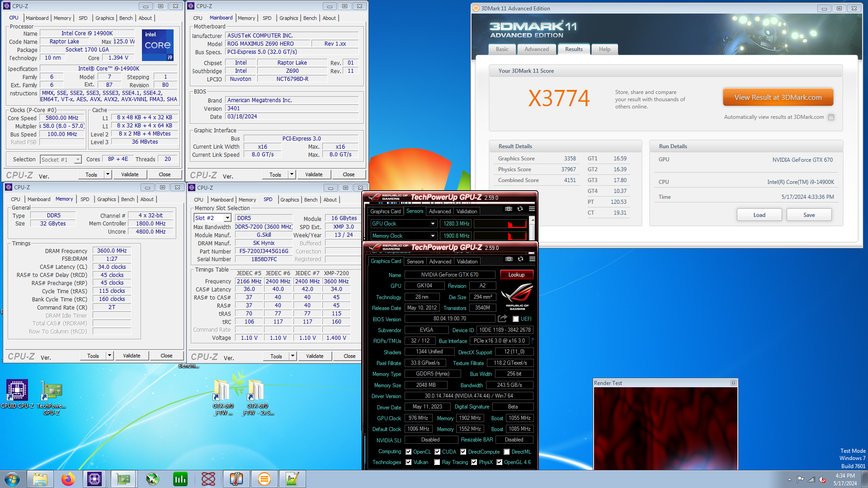The height and width of the screenshot is (488, 868).
Task: Open Tools dropdown arrow in CPU-Z SPD window
Action: click(x=292, y=356)
